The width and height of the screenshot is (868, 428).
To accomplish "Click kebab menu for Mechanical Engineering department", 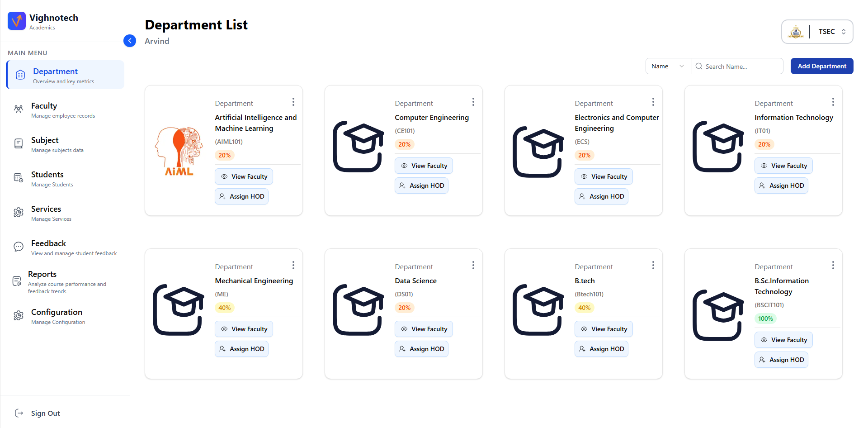I will coord(293,266).
